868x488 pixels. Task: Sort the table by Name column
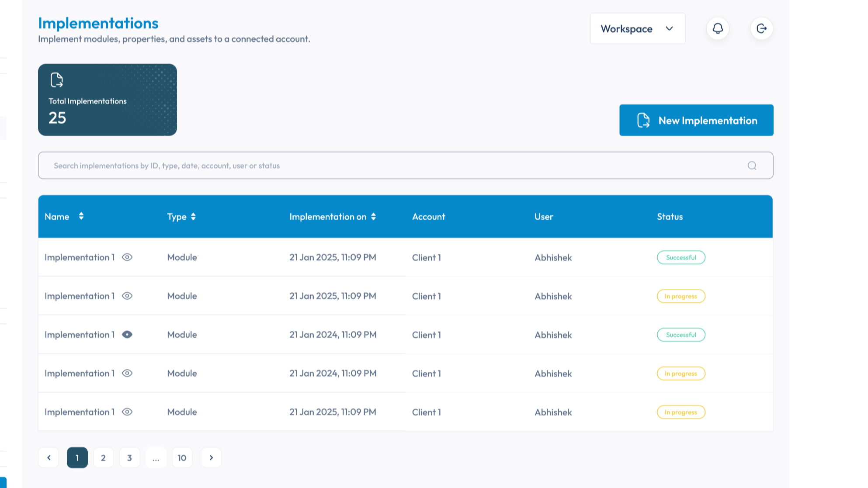point(81,216)
